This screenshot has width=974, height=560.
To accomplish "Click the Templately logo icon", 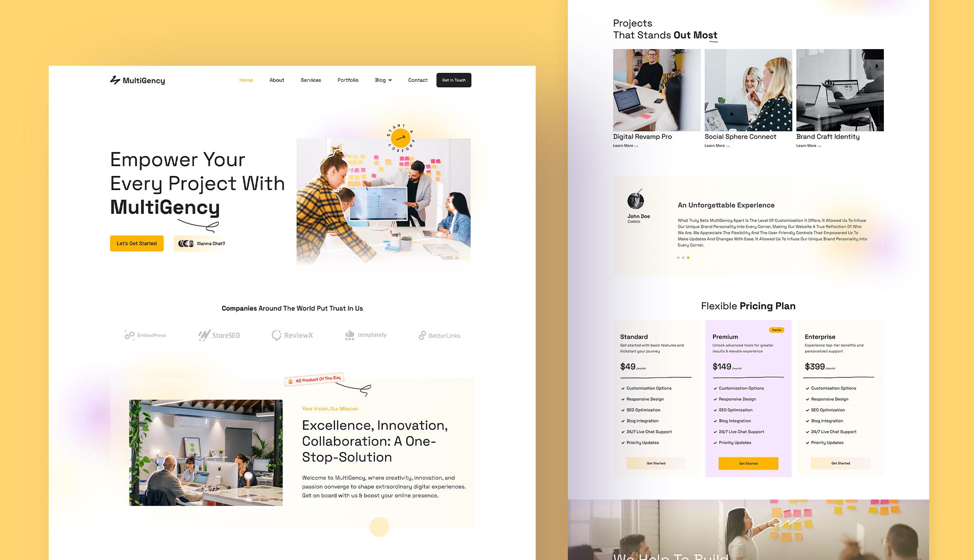I will pos(350,335).
